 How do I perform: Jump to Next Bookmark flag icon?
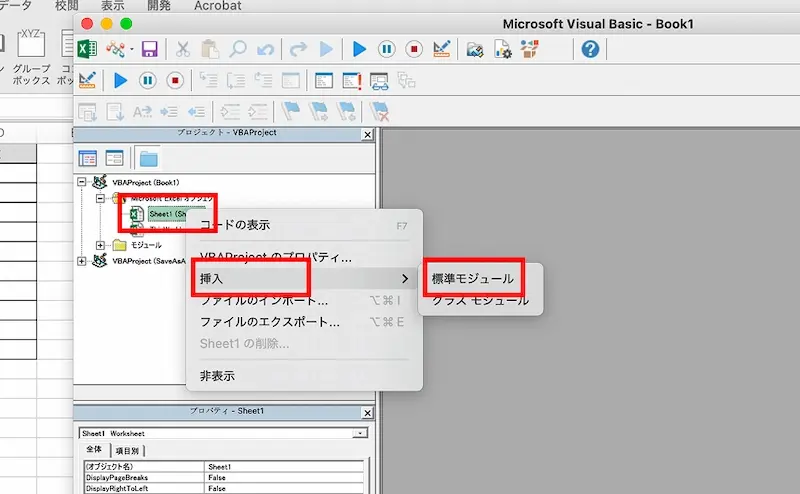(319, 111)
